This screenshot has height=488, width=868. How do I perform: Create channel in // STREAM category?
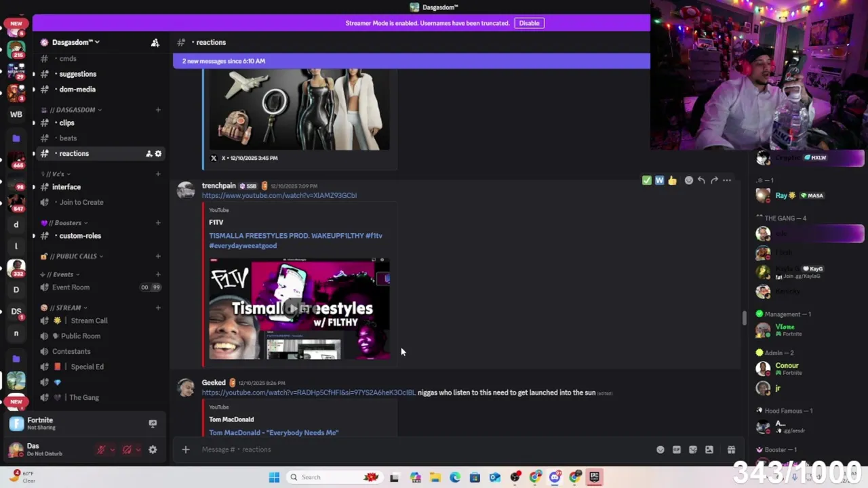(158, 308)
